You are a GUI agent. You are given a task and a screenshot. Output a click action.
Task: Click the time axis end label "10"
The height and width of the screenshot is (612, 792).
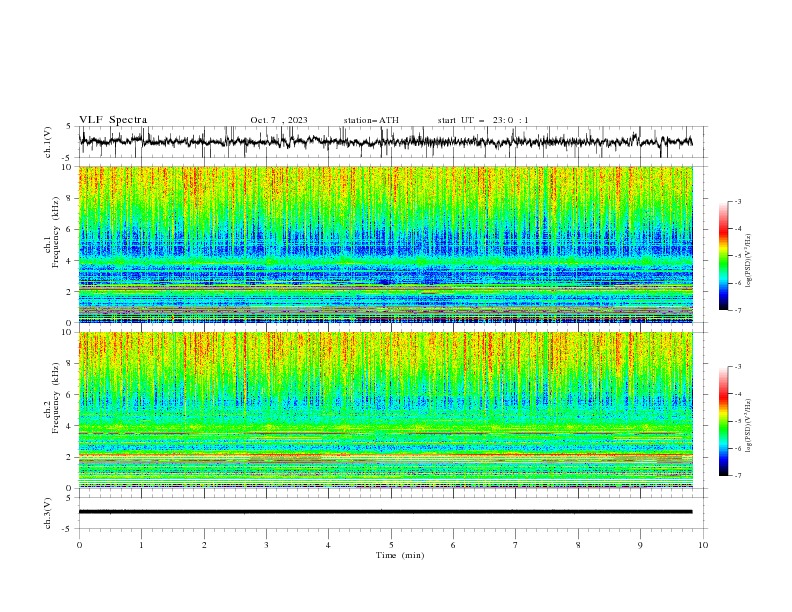pos(703,545)
